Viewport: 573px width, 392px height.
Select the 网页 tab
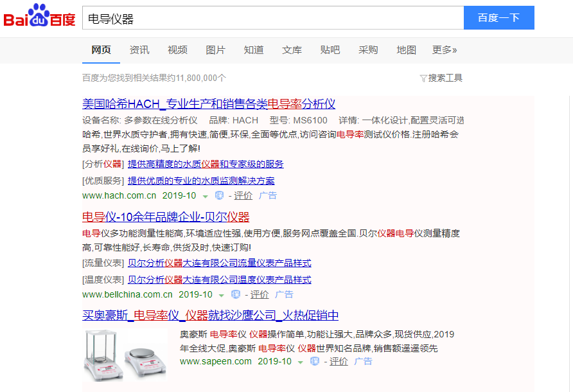[101, 49]
